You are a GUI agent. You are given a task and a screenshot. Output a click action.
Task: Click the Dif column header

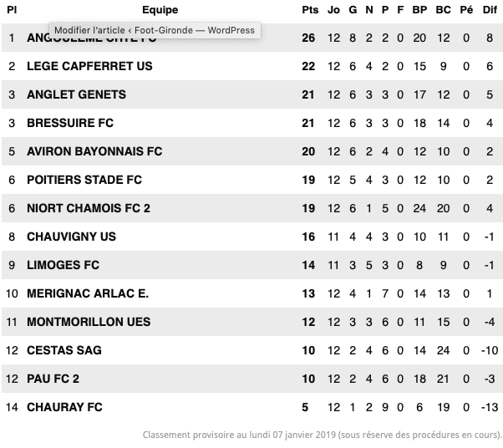(x=490, y=10)
